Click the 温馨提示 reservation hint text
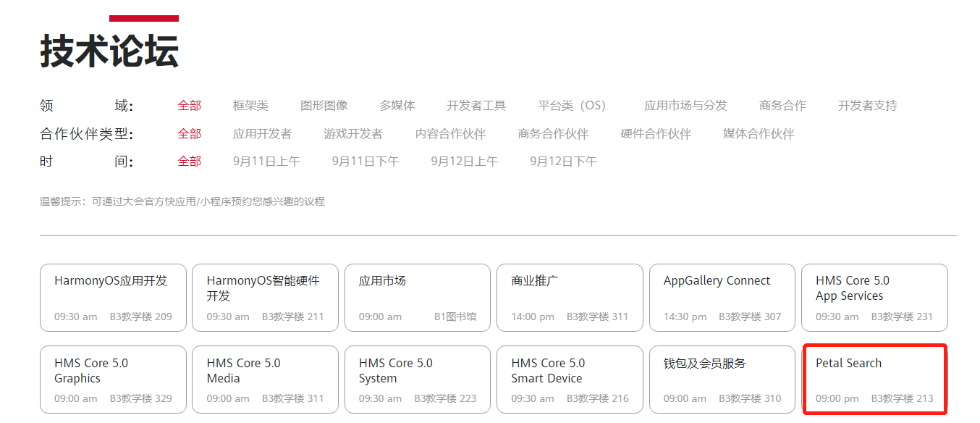 point(182,201)
